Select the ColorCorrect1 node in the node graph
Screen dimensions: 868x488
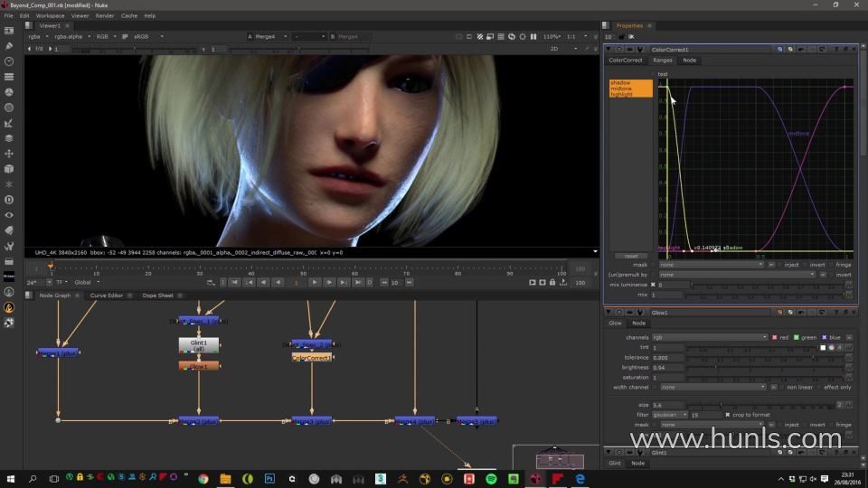coord(312,358)
